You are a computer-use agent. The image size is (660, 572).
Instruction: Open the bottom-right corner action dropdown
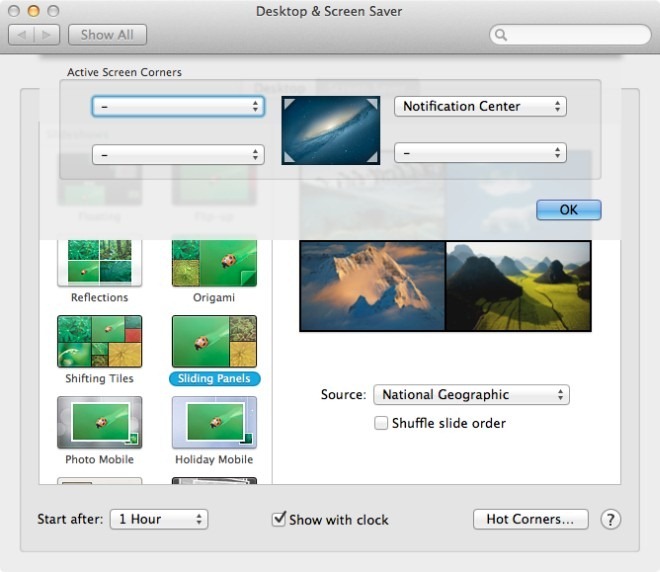click(x=480, y=153)
